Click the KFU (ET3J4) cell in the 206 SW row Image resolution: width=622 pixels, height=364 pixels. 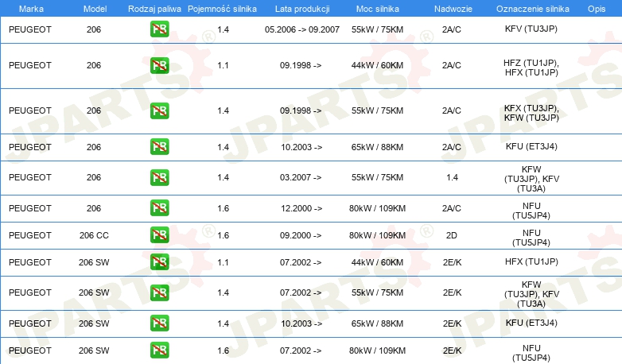tap(531, 323)
